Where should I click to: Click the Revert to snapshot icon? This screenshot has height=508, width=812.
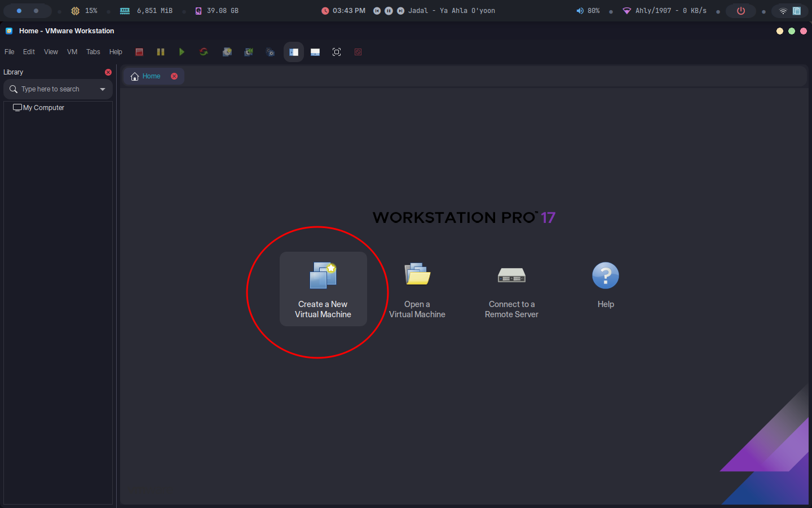point(249,52)
